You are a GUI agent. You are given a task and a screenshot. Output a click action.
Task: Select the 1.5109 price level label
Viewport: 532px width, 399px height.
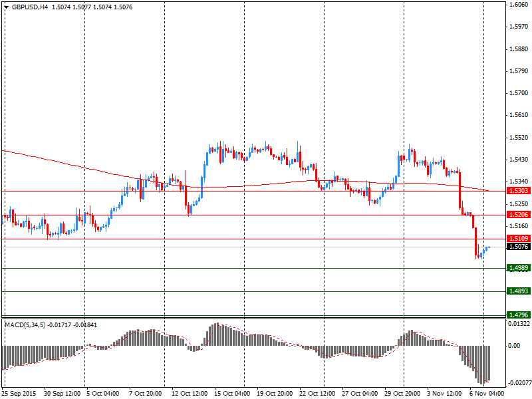tap(518, 239)
